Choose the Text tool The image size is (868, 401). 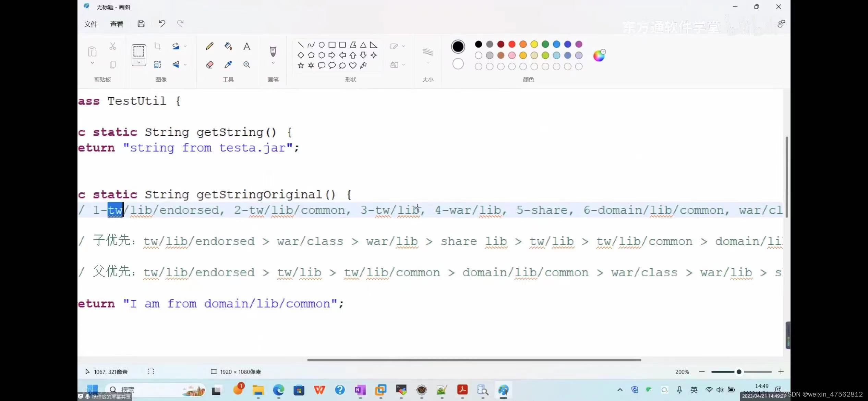point(246,46)
